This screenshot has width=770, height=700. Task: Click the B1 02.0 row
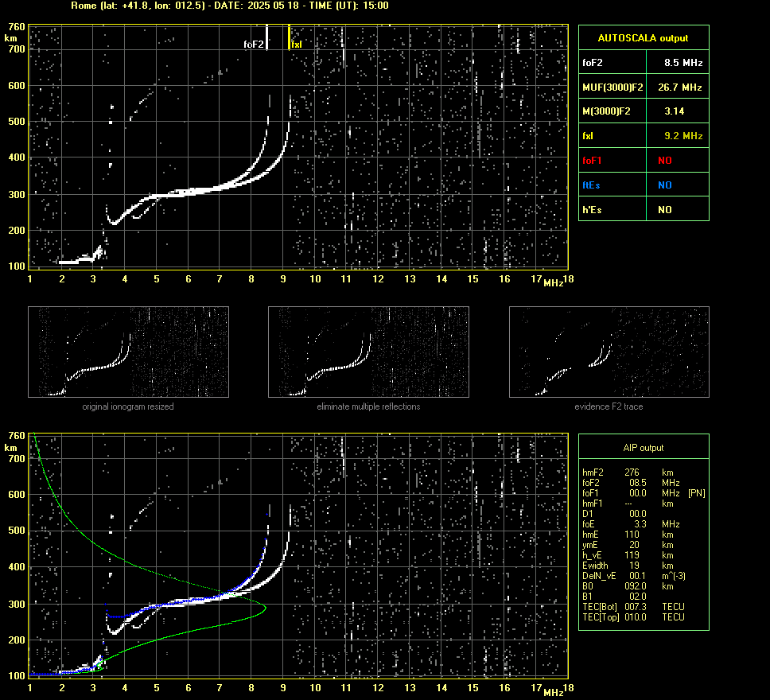click(x=614, y=596)
